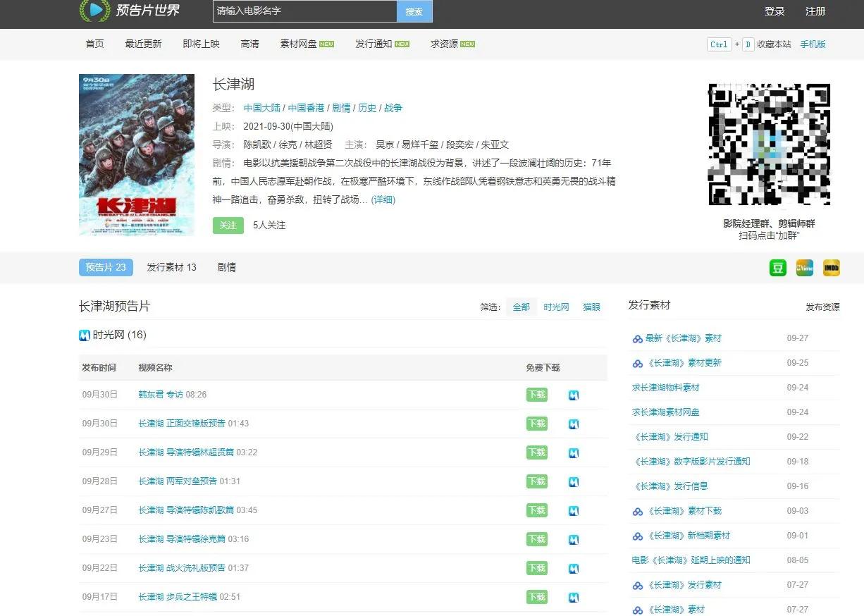Select the 时光网 filter
Image resolution: width=864 pixels, height=616 pixels.
point(556,307)
